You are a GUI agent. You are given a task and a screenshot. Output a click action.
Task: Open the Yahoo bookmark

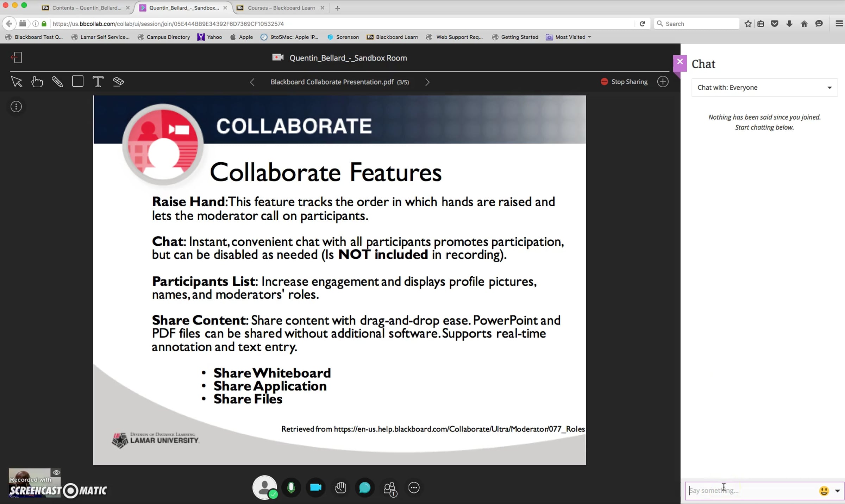pos(210,37)
